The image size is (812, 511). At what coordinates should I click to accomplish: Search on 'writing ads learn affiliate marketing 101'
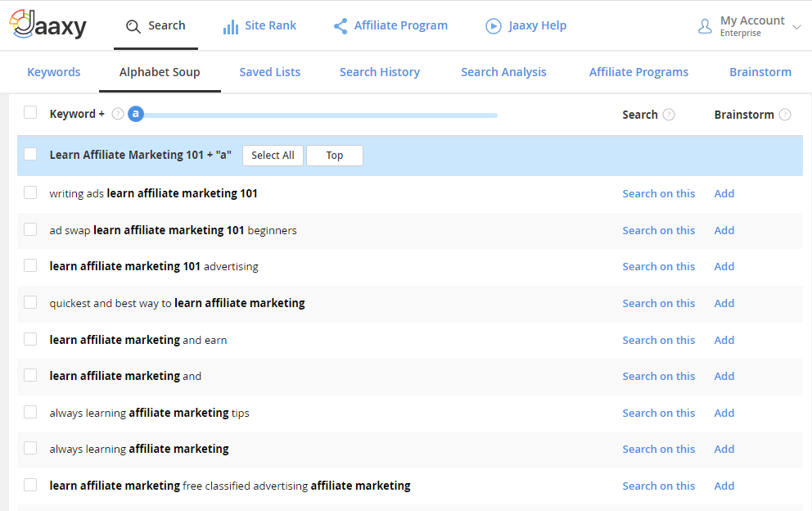658,194
